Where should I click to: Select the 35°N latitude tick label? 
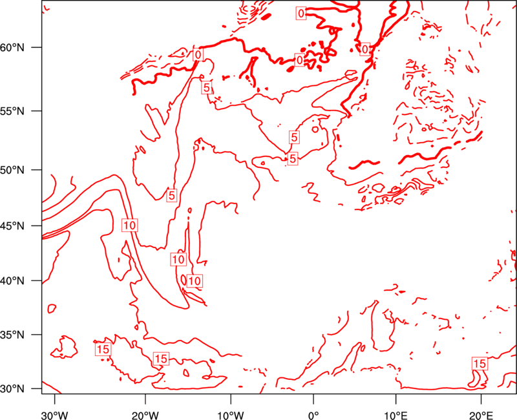(x=19, y=335)
